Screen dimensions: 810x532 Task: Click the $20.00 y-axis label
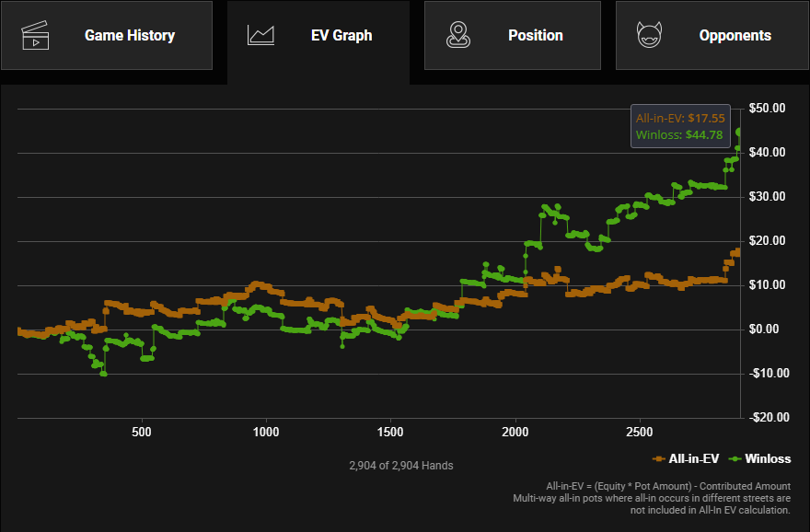767,241
